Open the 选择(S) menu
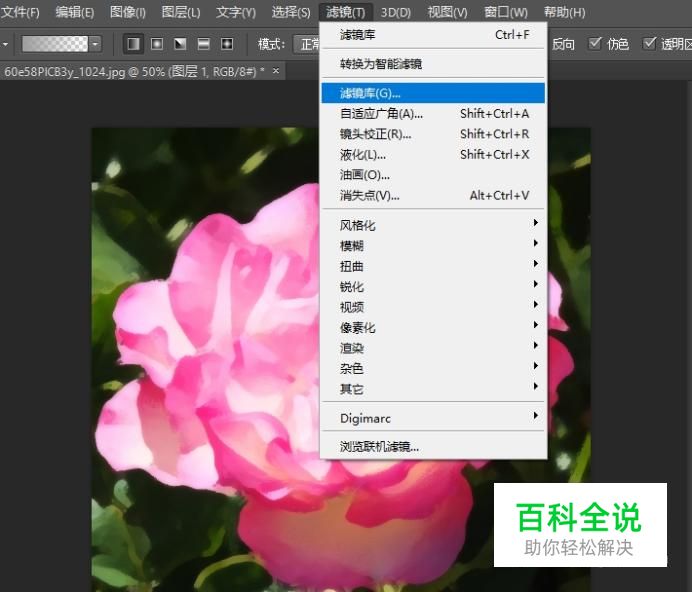The height and width of the screenshot is (592, 692). [x=291, y=12]
